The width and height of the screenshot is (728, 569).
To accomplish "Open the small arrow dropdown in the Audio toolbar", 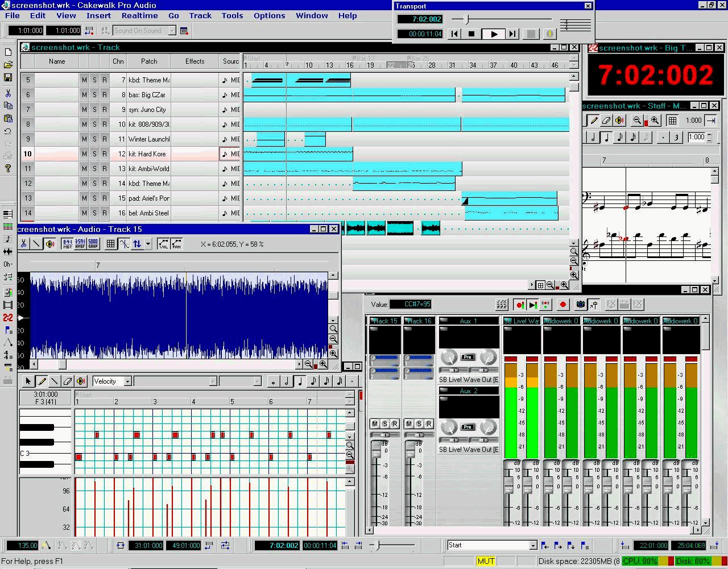I will tap(148, 244).
